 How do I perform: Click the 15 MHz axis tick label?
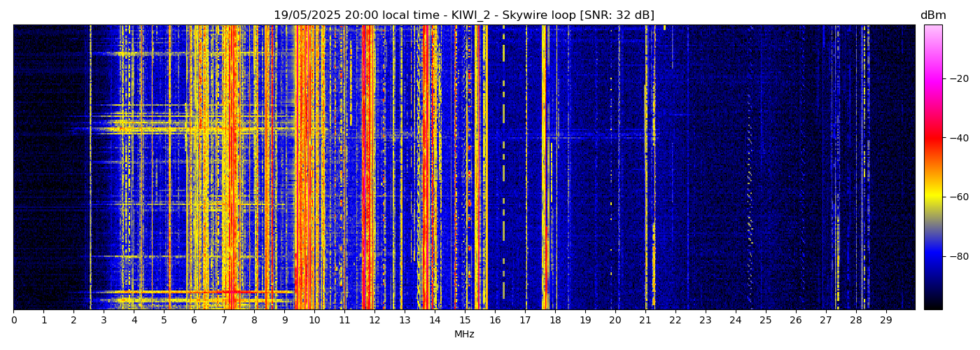click(465, 321)
